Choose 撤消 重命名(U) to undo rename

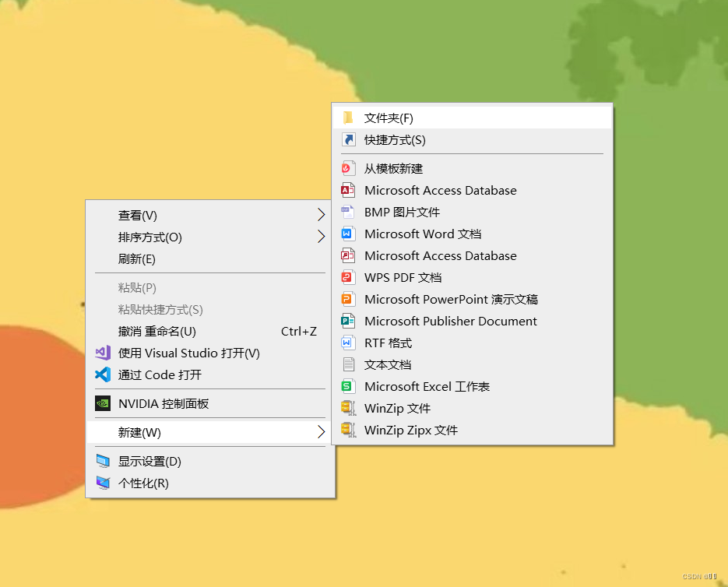pos(210,331)
